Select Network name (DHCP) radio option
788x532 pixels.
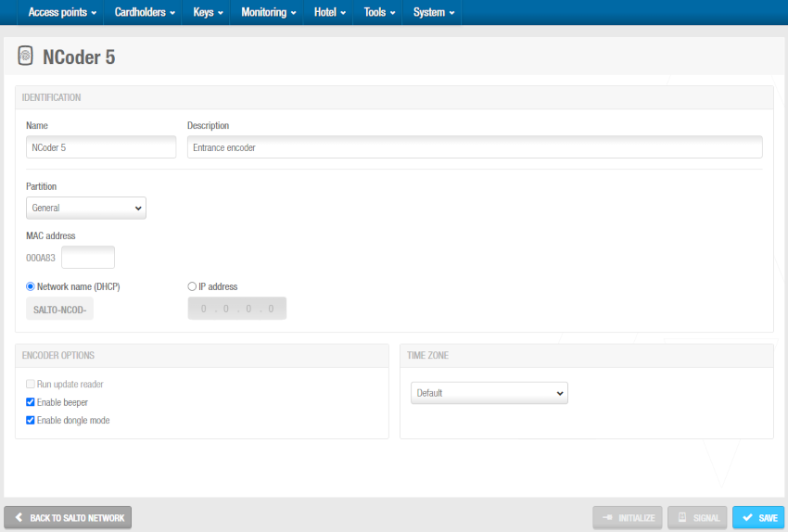point(31,286)
